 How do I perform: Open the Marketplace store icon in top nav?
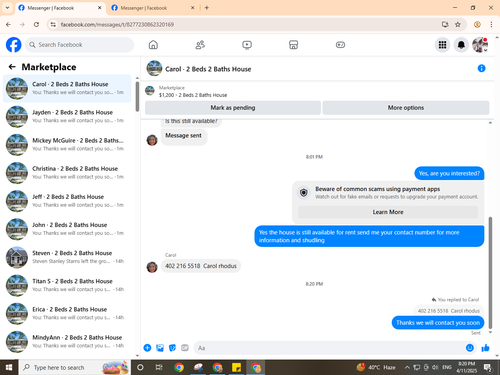click(x=293, y=45)
